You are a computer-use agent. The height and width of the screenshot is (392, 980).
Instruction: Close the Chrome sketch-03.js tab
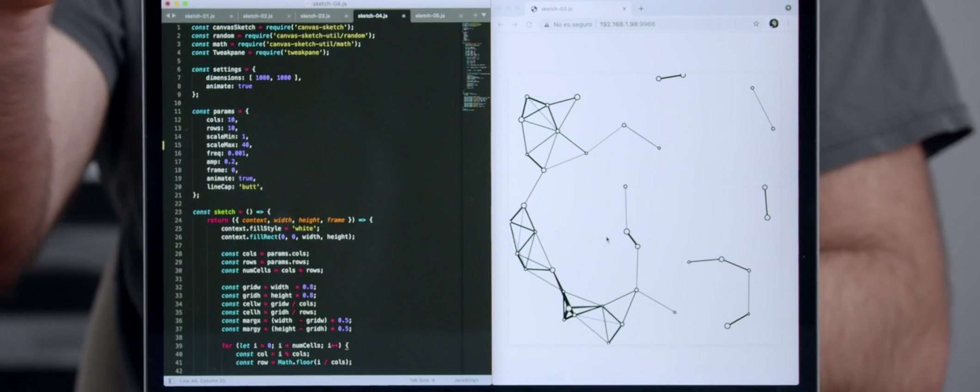point(624,9)
